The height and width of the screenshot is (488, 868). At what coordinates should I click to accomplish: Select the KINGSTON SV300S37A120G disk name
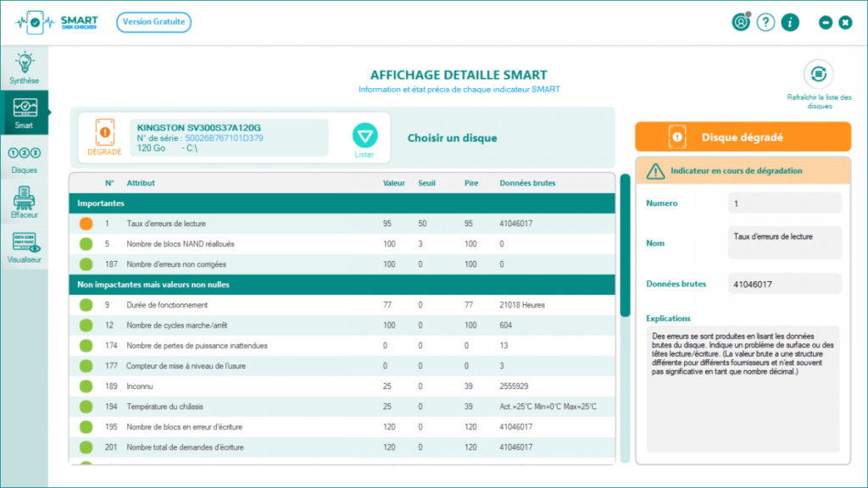pos(198,127)
